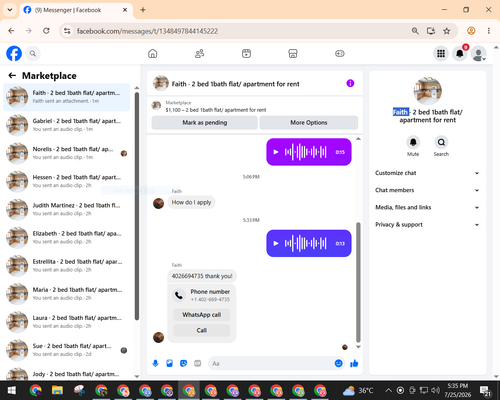Viewport: 500px width, 400px height.
Task: Search in conversation magnifier icon
Action: tap(441, 142)
